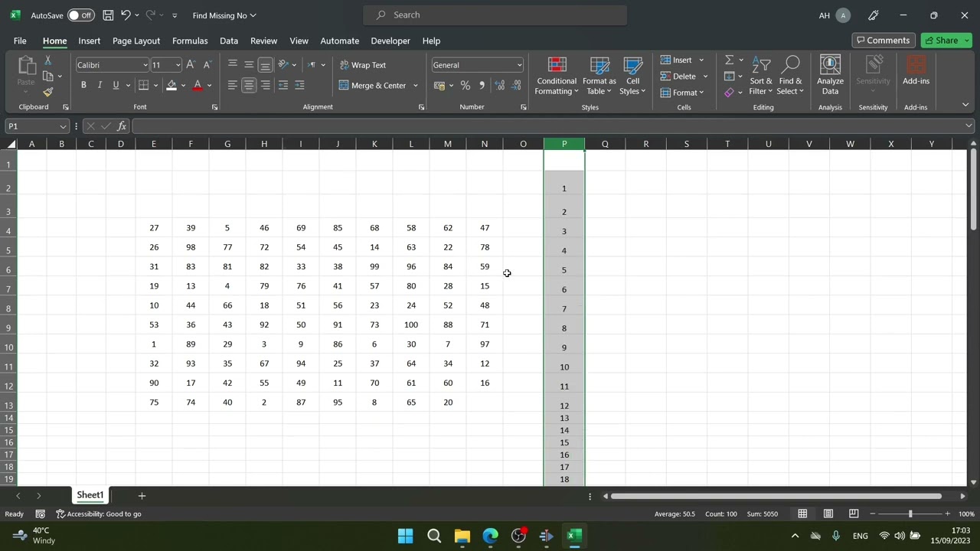Toggle Italic formatting

coord(100,85)
